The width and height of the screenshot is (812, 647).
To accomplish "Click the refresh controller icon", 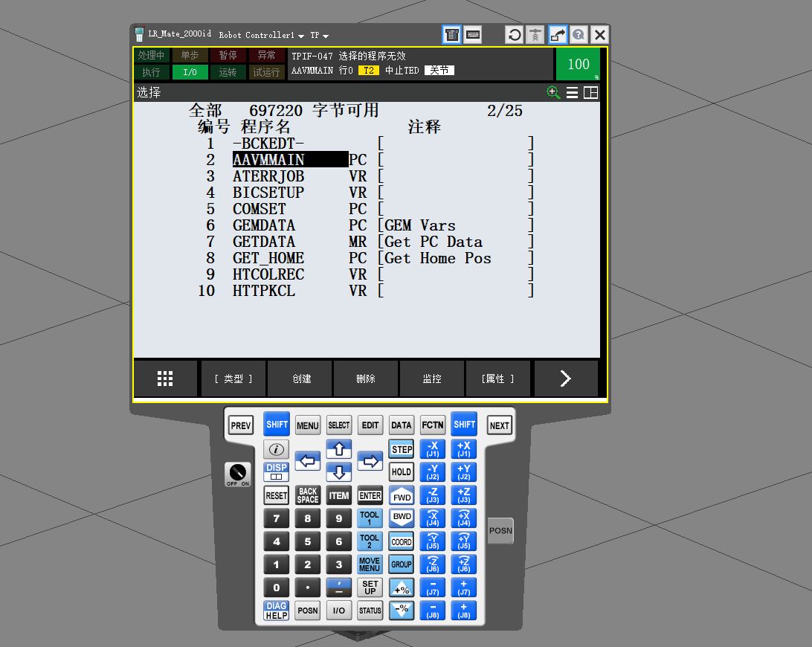I will click(514, 34).
